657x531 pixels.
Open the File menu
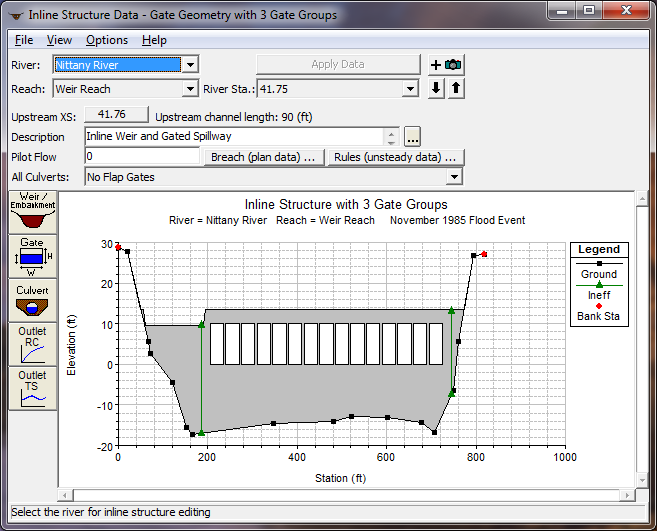(24, 40)
